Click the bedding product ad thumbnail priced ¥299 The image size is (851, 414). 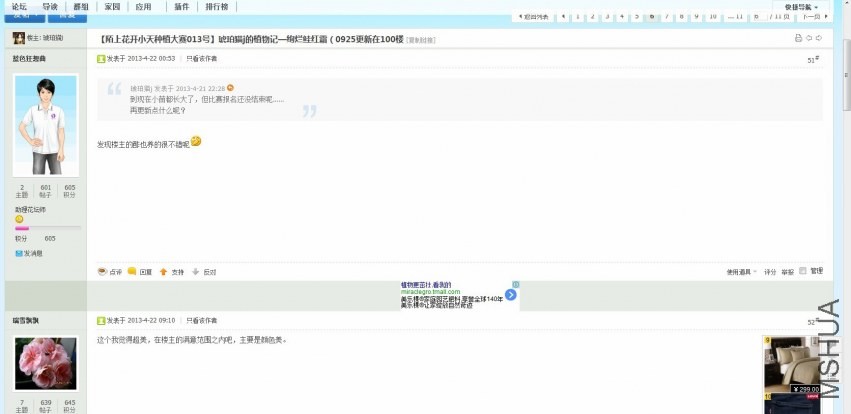click(792, 365)
